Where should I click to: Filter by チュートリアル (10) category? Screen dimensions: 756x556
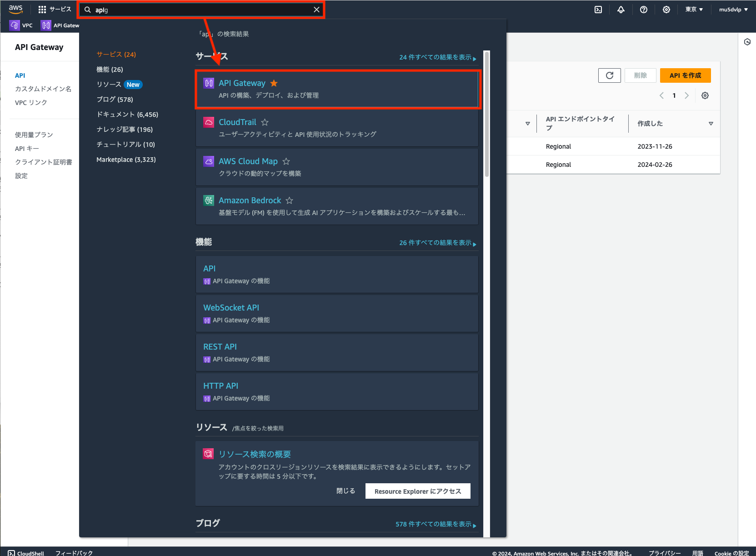125,145
